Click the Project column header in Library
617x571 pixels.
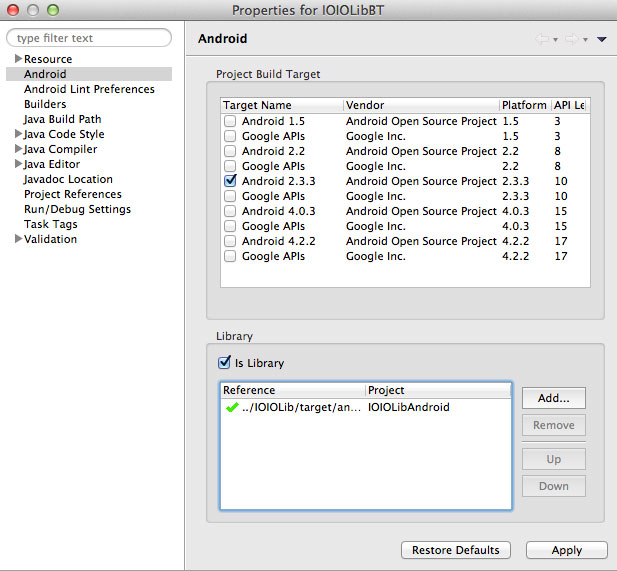[438, 390]
